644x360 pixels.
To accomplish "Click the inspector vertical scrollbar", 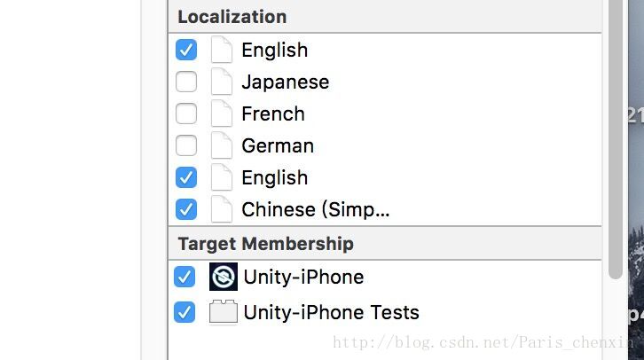I will point(616,133).
